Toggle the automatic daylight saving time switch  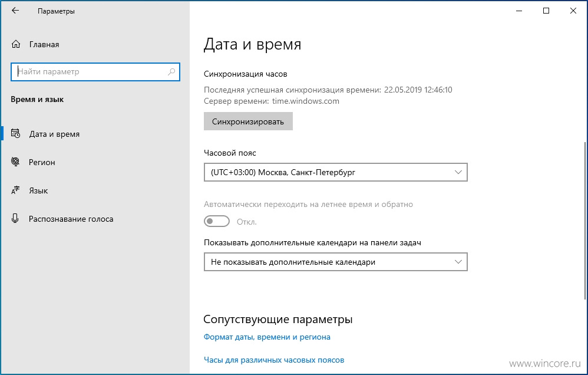pyautogui.click(x=217, y=222)
